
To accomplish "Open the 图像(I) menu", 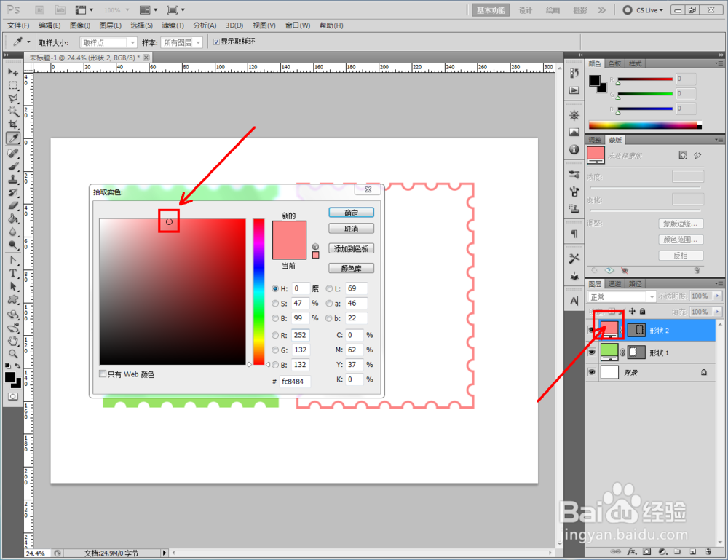I will click(x=80, y=25).
